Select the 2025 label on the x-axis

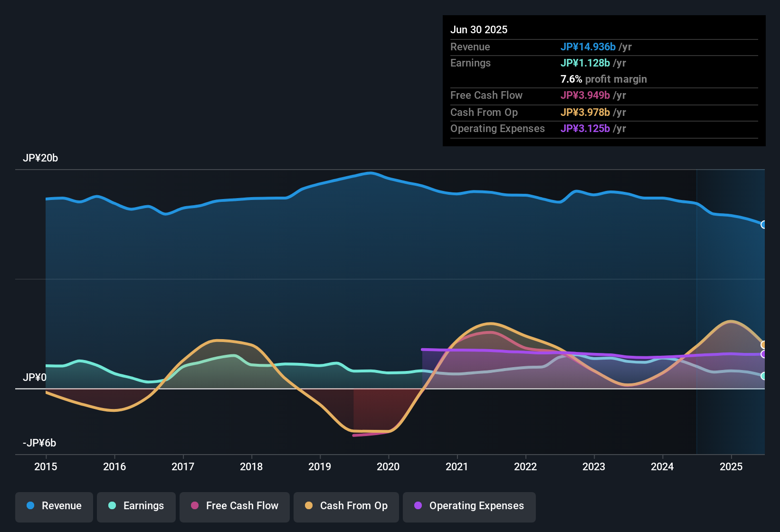(731, 467)
